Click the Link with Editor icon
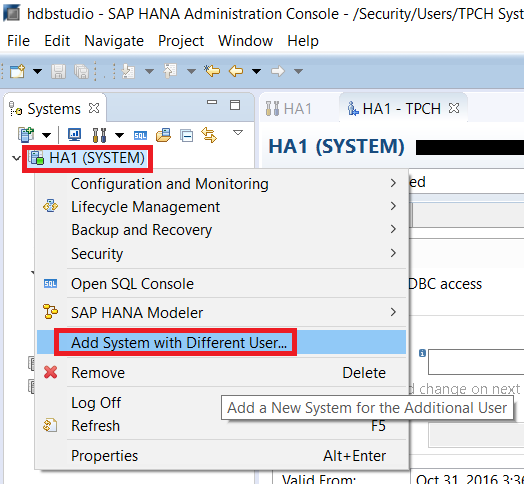524x484 pixels. [x=209, y=135]
